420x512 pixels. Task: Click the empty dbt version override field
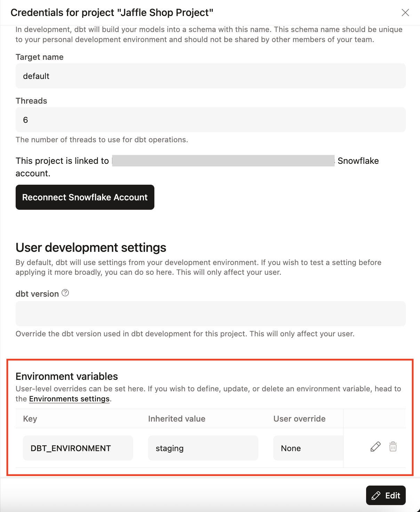[x=210, y=313]
